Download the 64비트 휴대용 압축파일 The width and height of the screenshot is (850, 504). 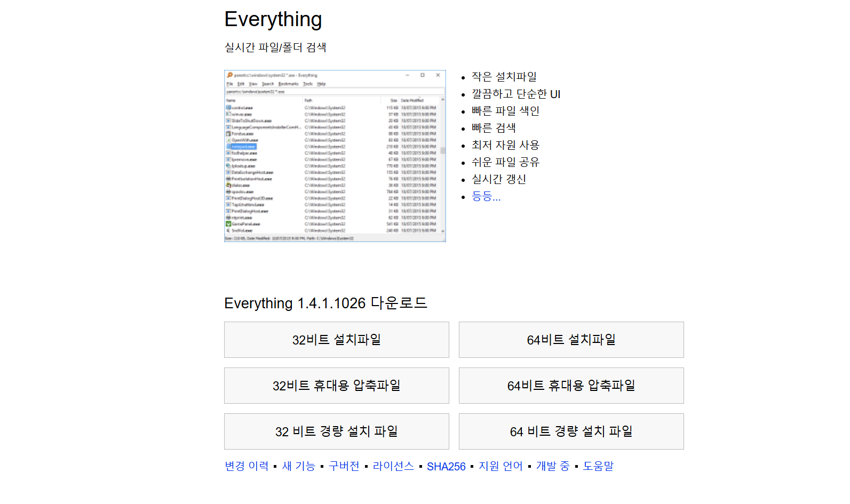point(571,386)
